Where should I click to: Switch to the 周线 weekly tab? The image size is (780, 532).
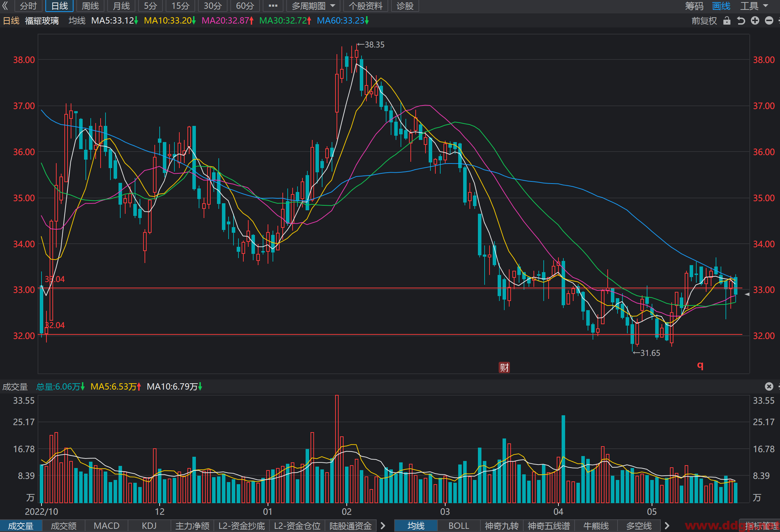tap(90, 6)
